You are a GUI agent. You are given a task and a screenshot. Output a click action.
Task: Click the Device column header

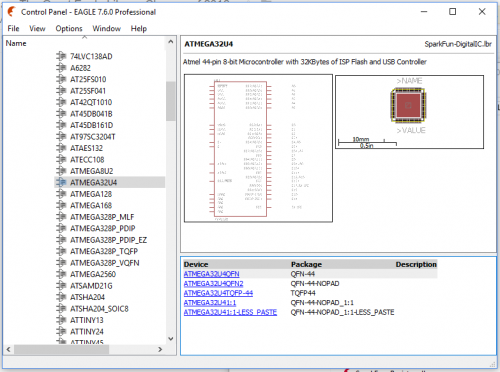pyautogui.click(x=196, y=264)
